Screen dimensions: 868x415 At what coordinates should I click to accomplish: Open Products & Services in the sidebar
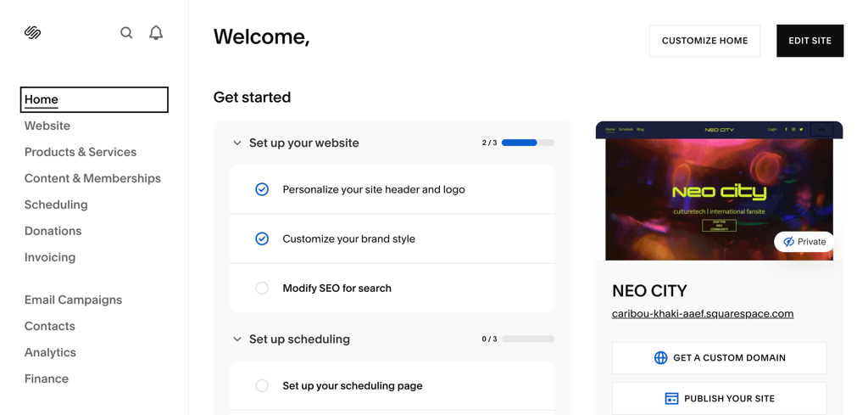click(81, 152)
